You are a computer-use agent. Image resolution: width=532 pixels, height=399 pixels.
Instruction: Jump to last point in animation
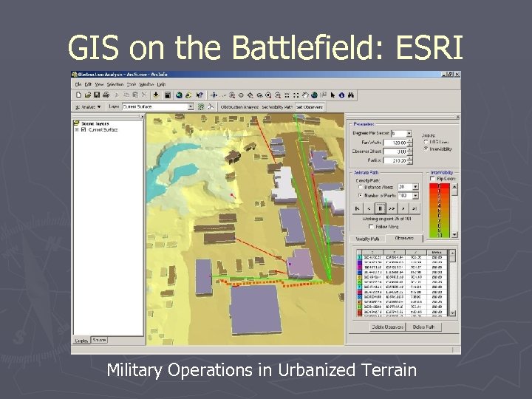point(415,208)
